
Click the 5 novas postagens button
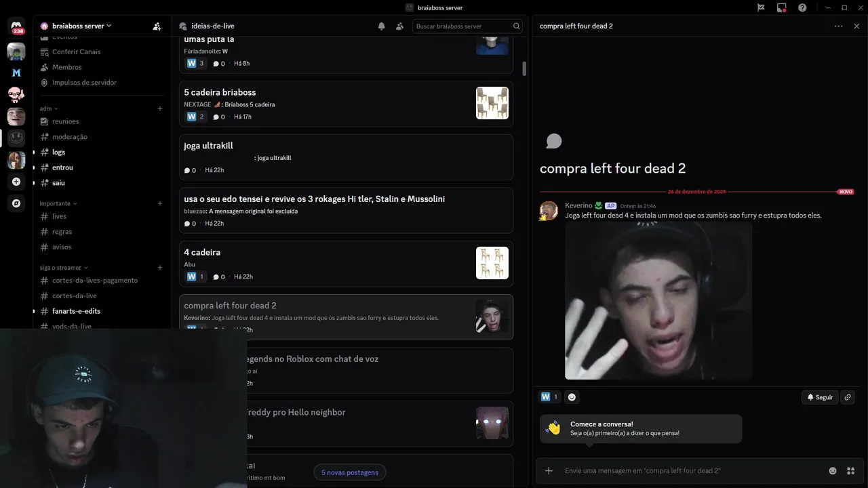pos(350,472)
